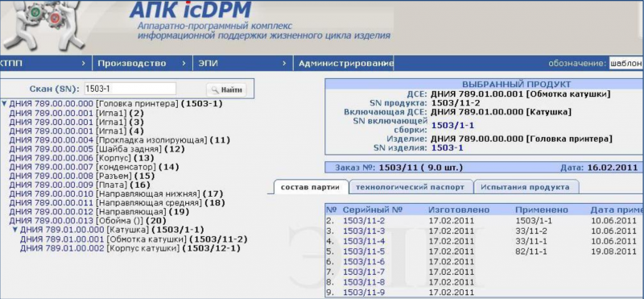Select Игла1 (3) tree item
The width and height of the screenshot is (644, 299).
point(76,122)
